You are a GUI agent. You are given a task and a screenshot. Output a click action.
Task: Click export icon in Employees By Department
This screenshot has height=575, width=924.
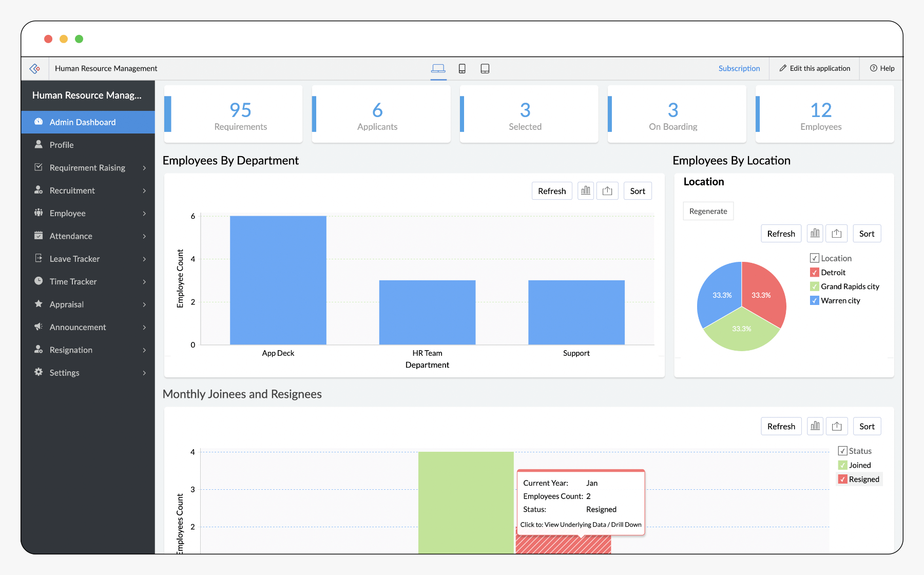pyautogui.click(x=607, y=191)
